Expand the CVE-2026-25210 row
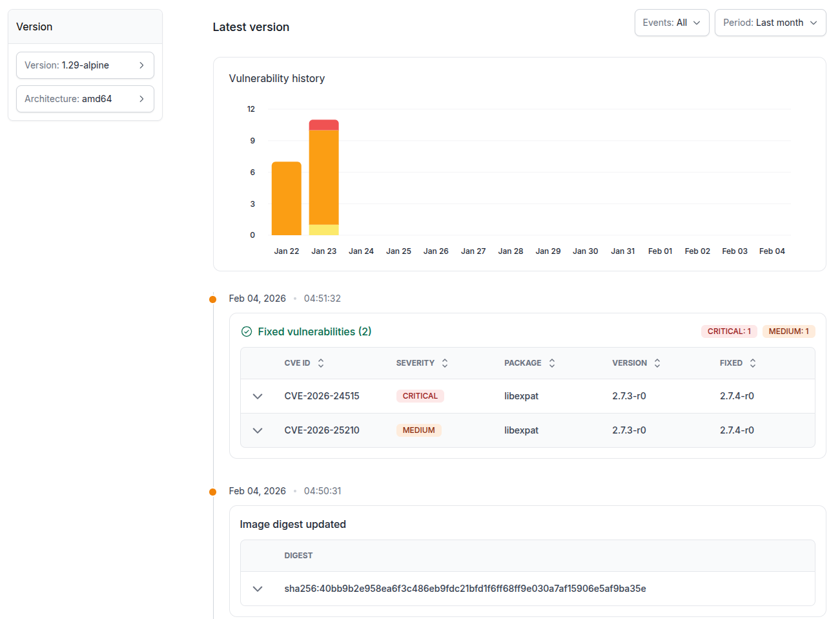The width and height of the screenshot is (840, 619). tap(258, 430)
